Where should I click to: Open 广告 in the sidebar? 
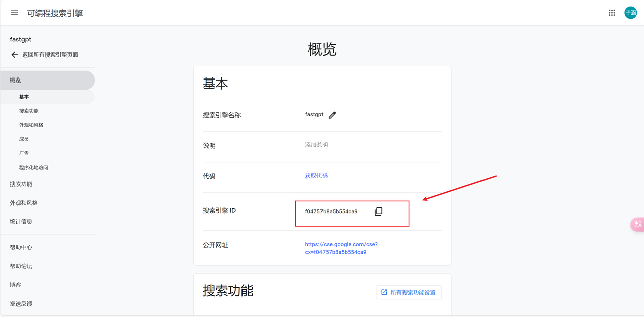click(x=24, y=153)
